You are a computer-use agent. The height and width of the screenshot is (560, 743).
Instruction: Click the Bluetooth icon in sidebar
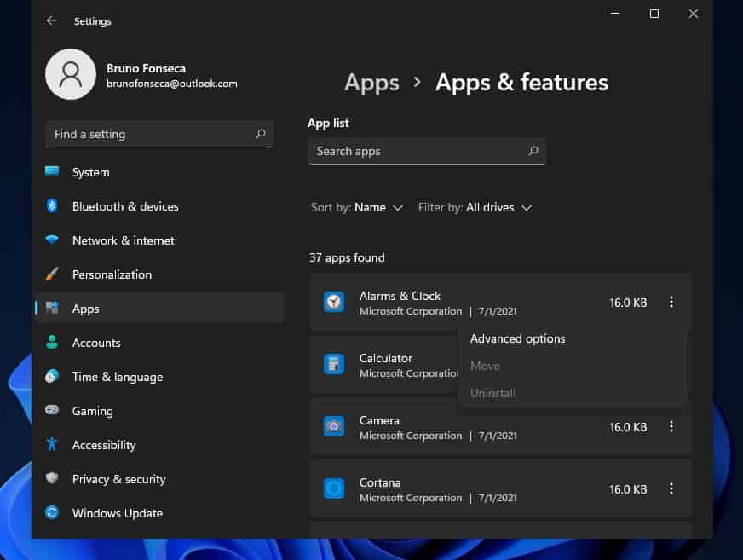coord(52,205)
